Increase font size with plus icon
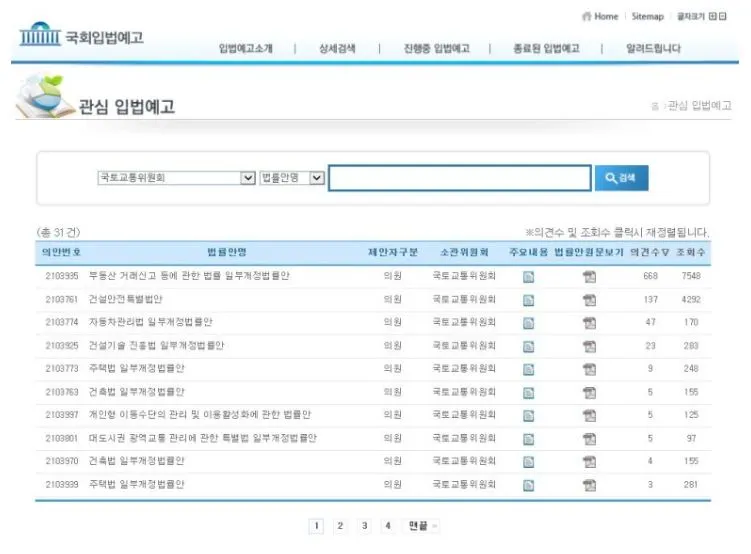Viewport: 751px width, 554px height. 713,16
